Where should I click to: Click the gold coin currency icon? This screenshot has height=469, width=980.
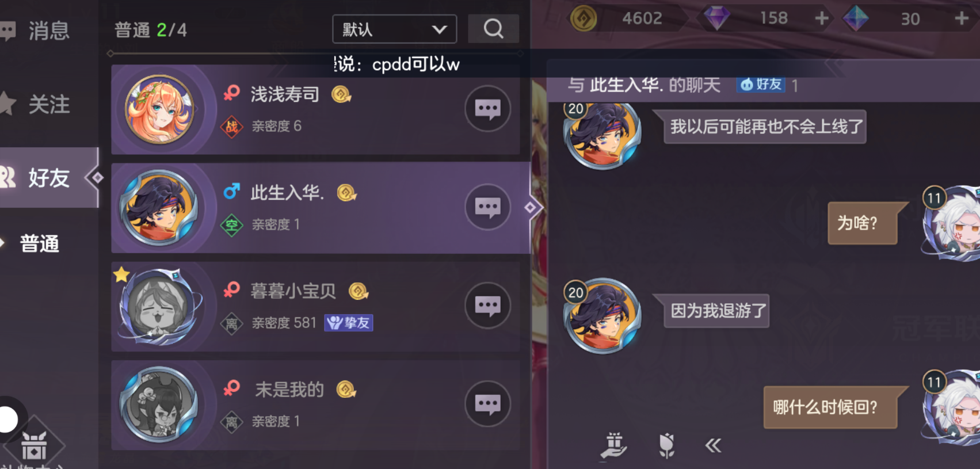coord(584,18)
